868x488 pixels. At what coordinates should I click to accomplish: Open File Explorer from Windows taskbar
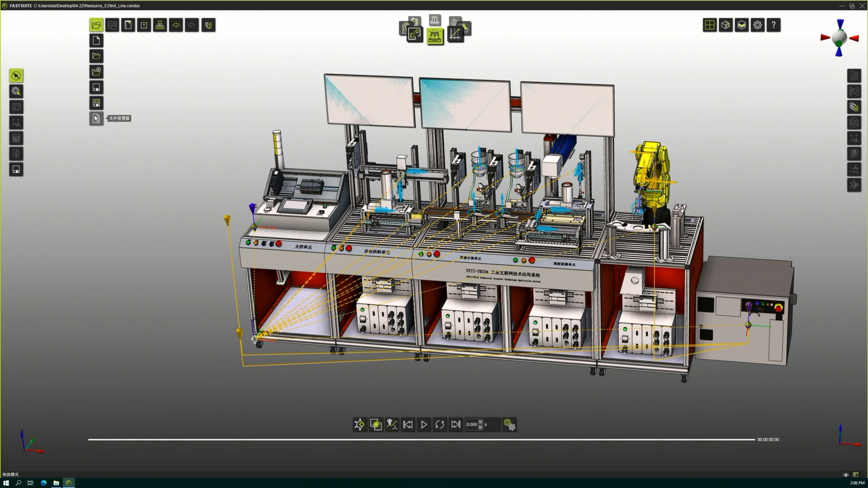(56, 483)
